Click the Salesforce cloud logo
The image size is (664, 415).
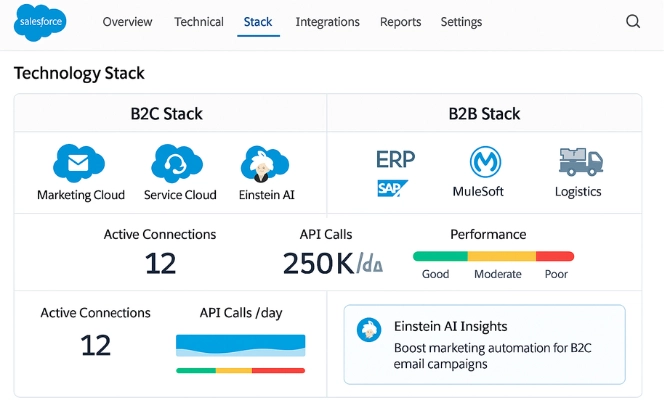tap(39, 22)
